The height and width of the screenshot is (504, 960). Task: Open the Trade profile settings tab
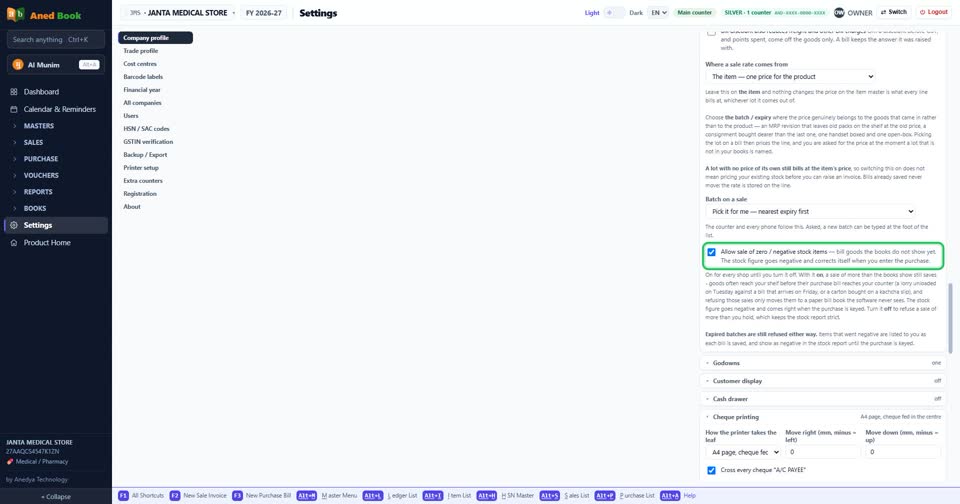pos(156,51)
